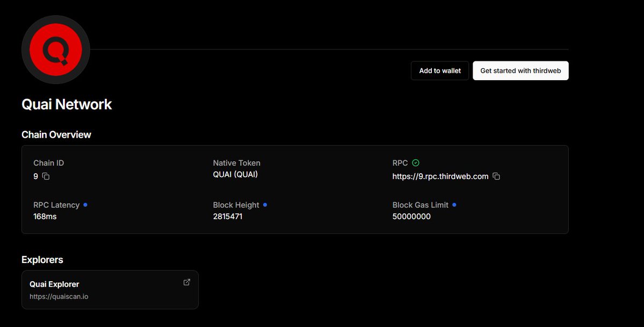Click the Explorers heading
The height and width of the screenshot is (327, 644).
42,260
